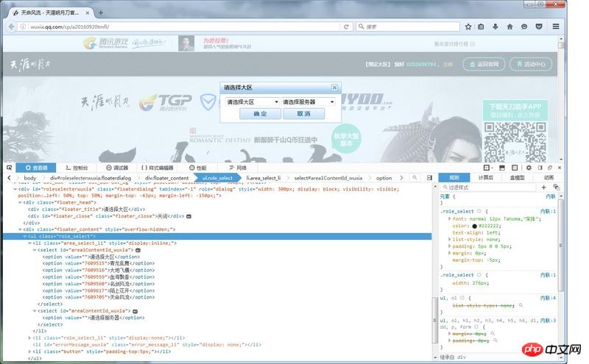The image size is (589, 364).
Task: Expand the list-style property triangle
Action: [449, 239]
